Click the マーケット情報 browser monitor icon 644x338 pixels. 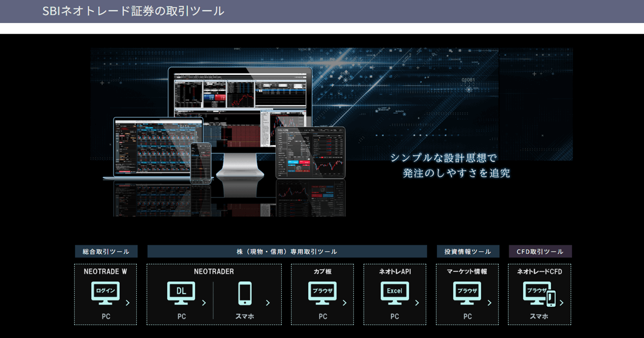[x=467, y=293]
